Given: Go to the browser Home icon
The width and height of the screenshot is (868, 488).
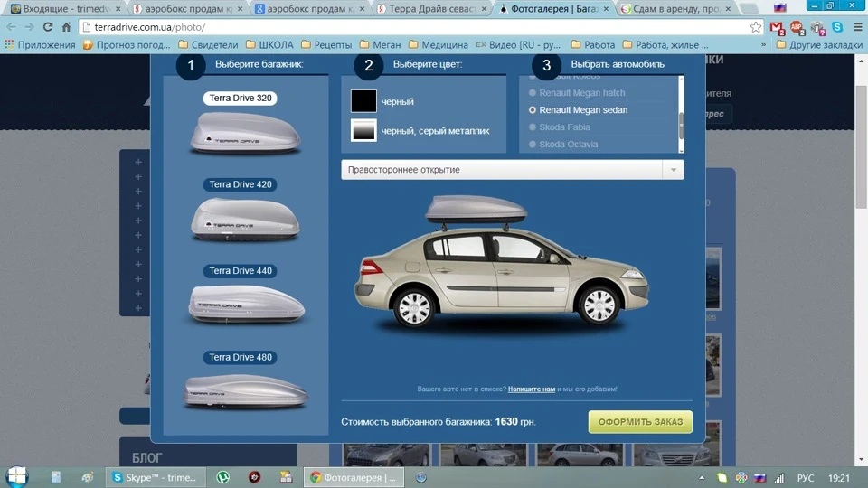Looking at the screenshot, I should click(x=66, y=27).
